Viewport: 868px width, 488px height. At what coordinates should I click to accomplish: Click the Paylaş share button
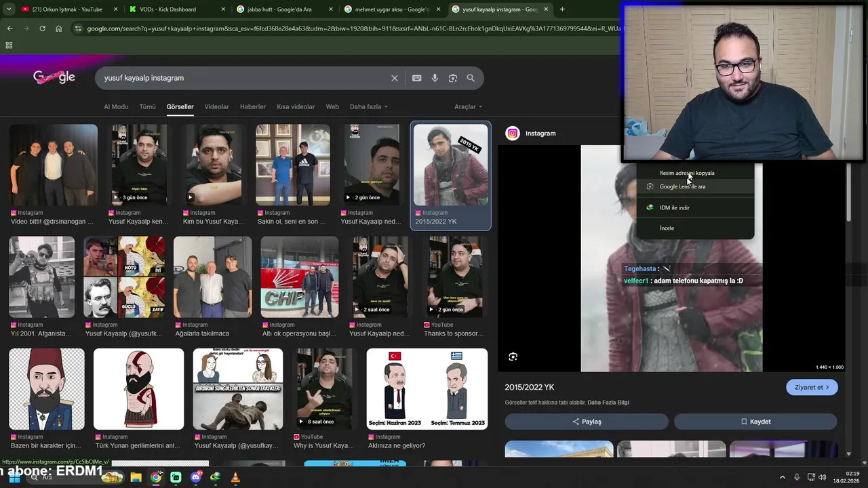587,422
